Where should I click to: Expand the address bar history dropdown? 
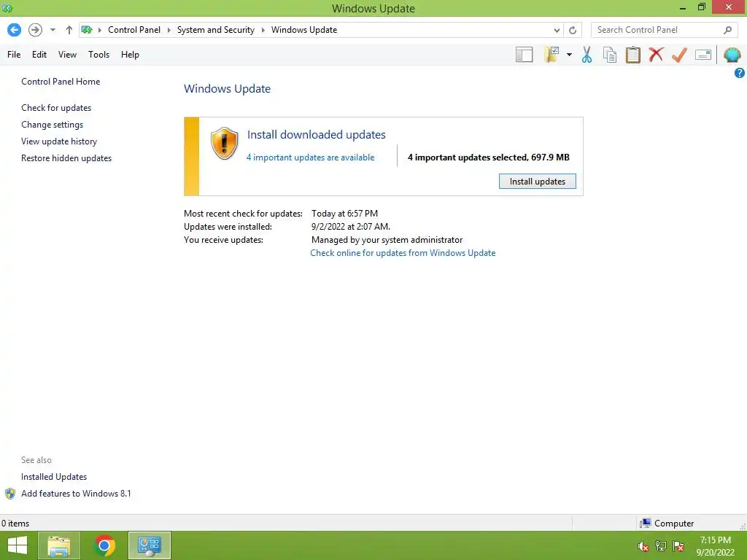(557, 30)
